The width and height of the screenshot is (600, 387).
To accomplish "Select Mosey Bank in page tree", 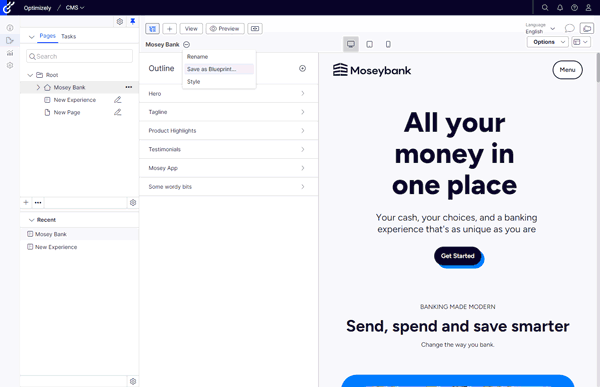I will [x=69, y=87].
